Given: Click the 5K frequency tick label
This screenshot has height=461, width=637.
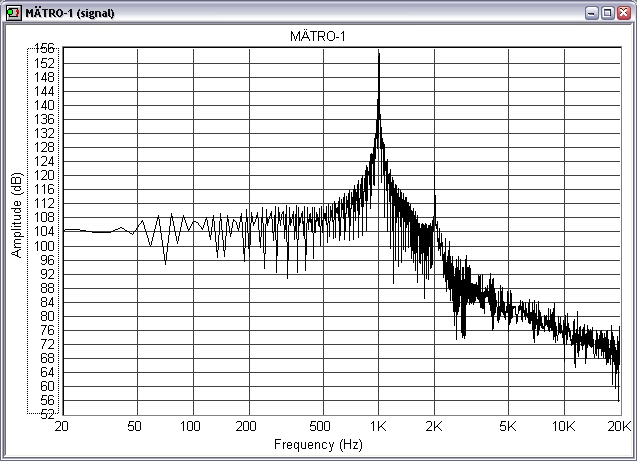Looking at the screenshot, I should (508, 426).
